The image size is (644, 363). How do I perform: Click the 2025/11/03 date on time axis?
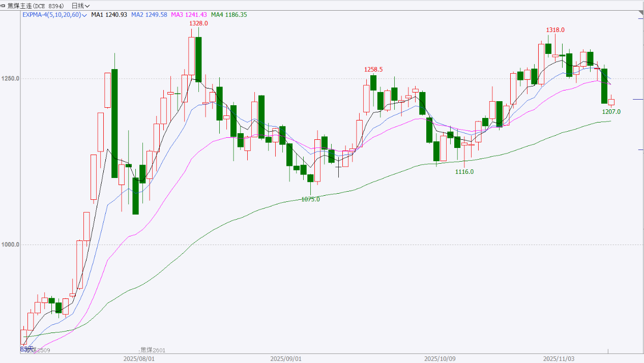tap(559, 358)
